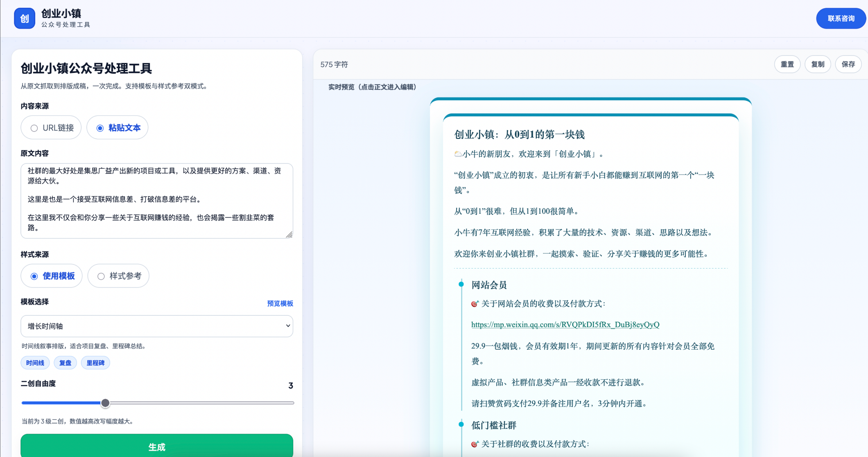Select 粘贴文本 as content source
Image resolution: width=868 pixels, height=457 pixels.
click(118, 128)
